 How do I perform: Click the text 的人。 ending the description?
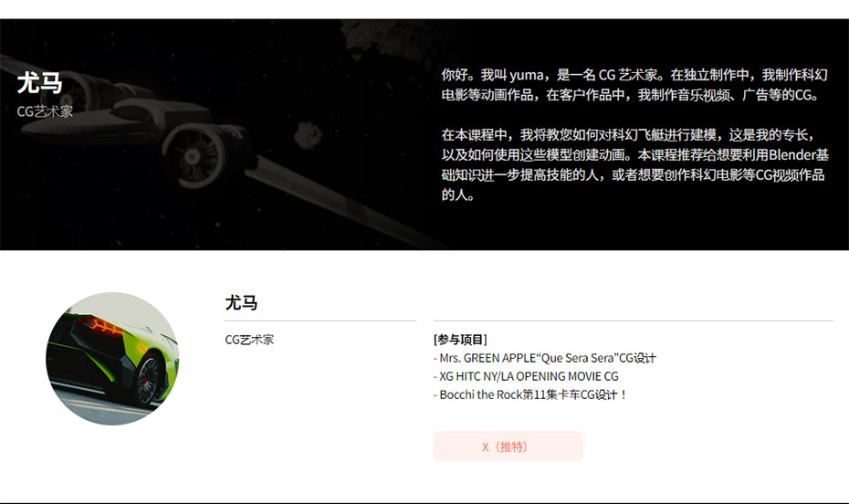coord(457,194)
